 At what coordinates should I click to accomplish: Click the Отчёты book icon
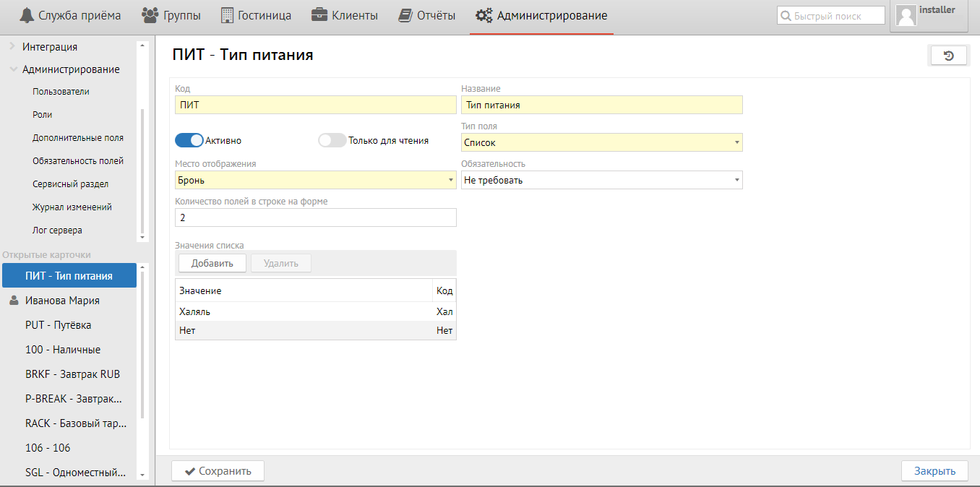pos(405,15)
